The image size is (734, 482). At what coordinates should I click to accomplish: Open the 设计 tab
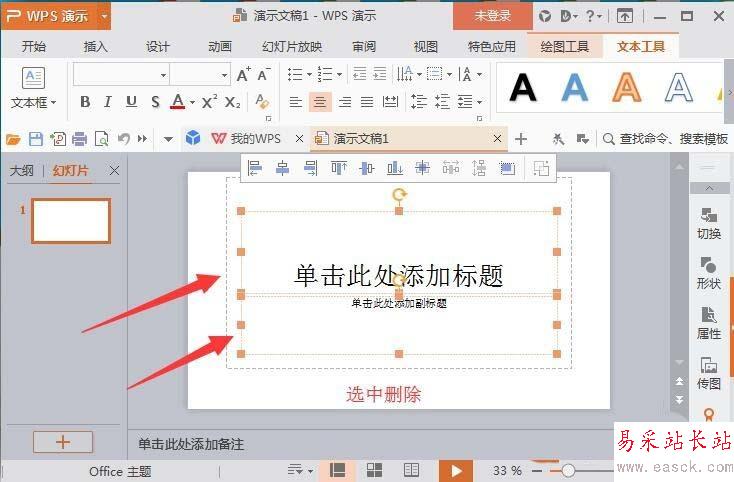coord(157,47)
